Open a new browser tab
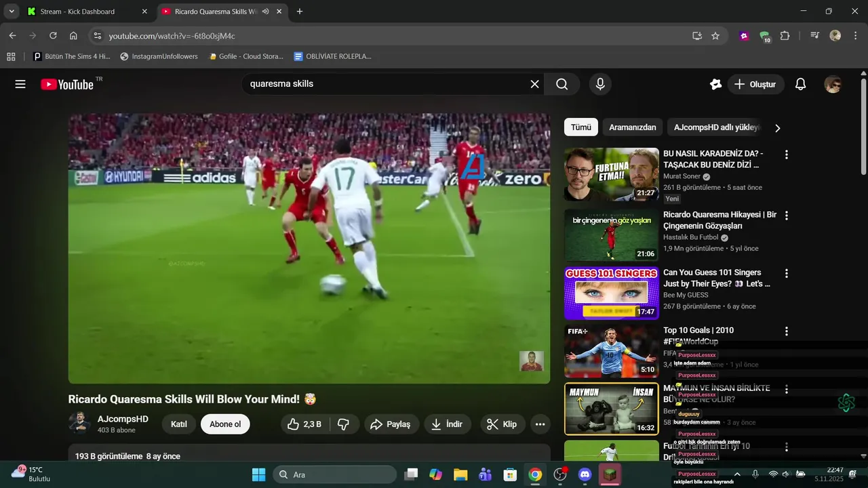Screen dimensions: 868x488 click(300, 12)
